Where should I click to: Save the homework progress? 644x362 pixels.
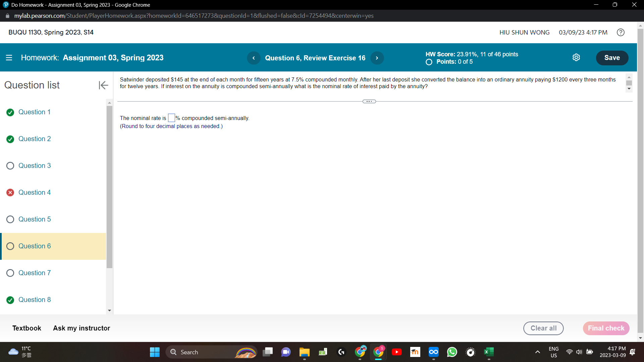tap(612, 58)
